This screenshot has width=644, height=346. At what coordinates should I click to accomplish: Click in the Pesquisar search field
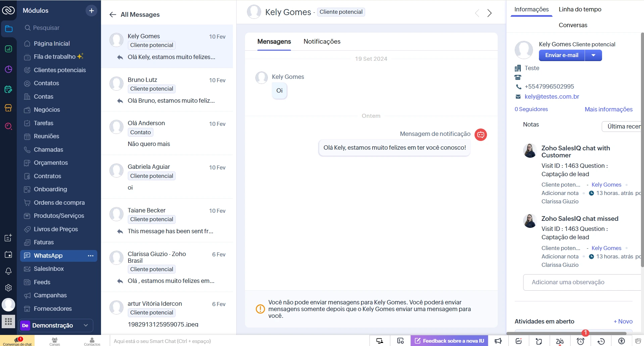(59, 28)
